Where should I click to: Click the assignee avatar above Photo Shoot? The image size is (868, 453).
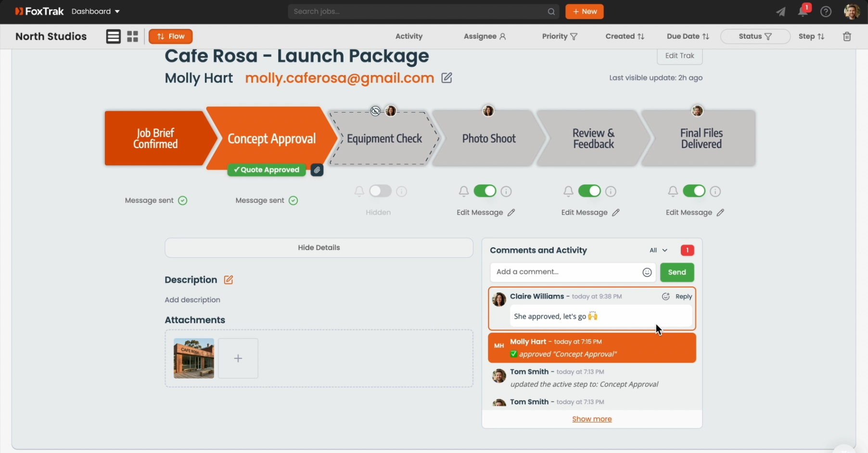(x=488, y=111)
